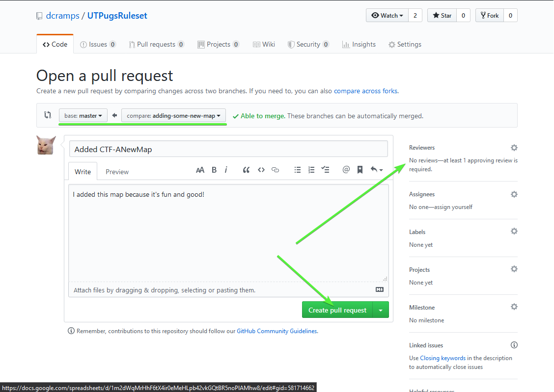Click the pull request title input field
This screenshot has height=392, width=554.
[228, 149]
